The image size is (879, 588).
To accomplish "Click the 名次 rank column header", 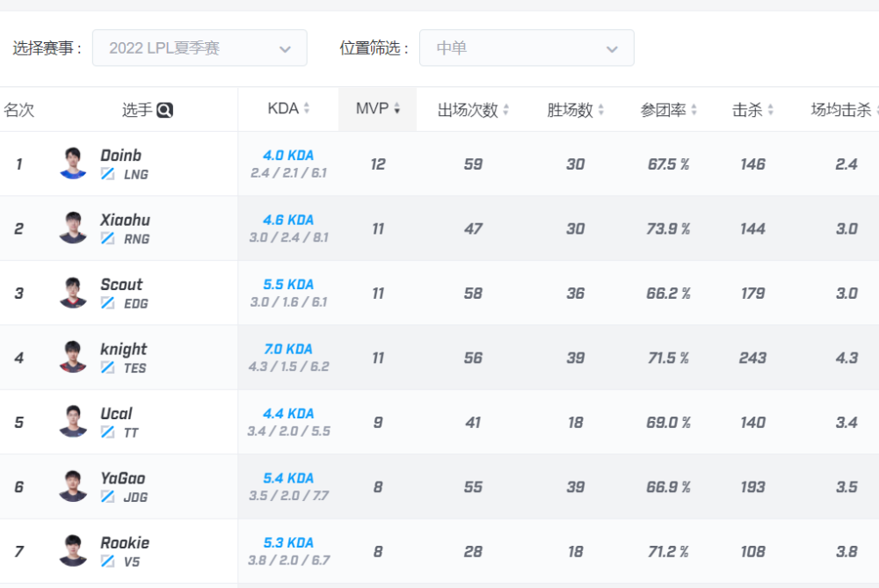I will 19,110.
